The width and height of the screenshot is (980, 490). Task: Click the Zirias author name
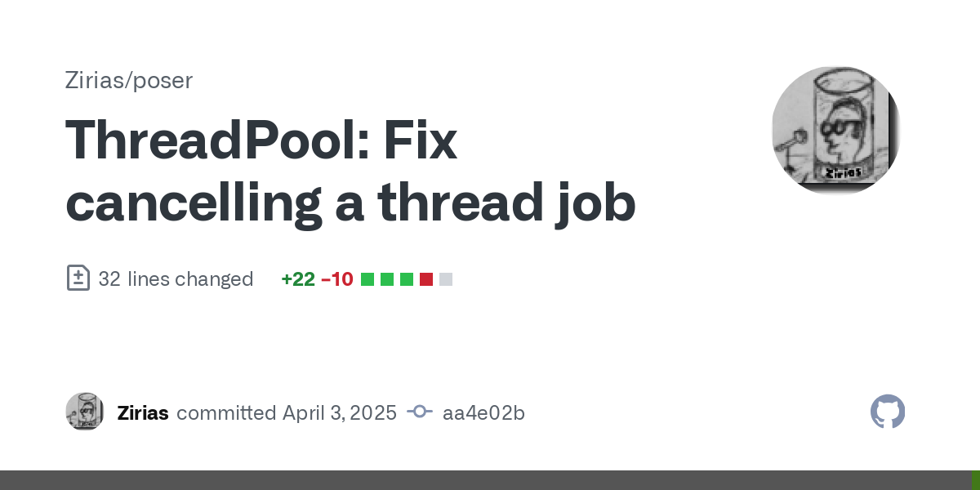[x=143, y=412]
